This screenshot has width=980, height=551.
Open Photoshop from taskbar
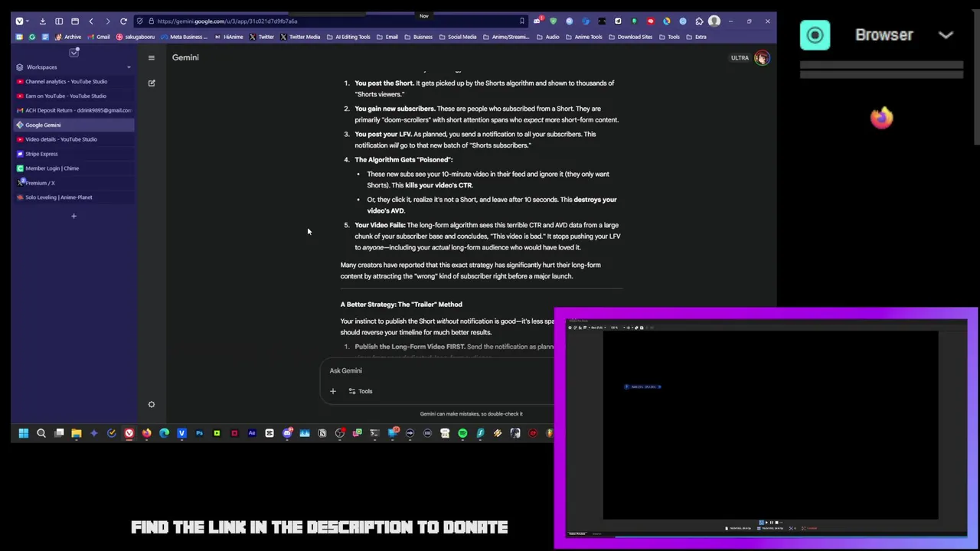tap(199, 433)
